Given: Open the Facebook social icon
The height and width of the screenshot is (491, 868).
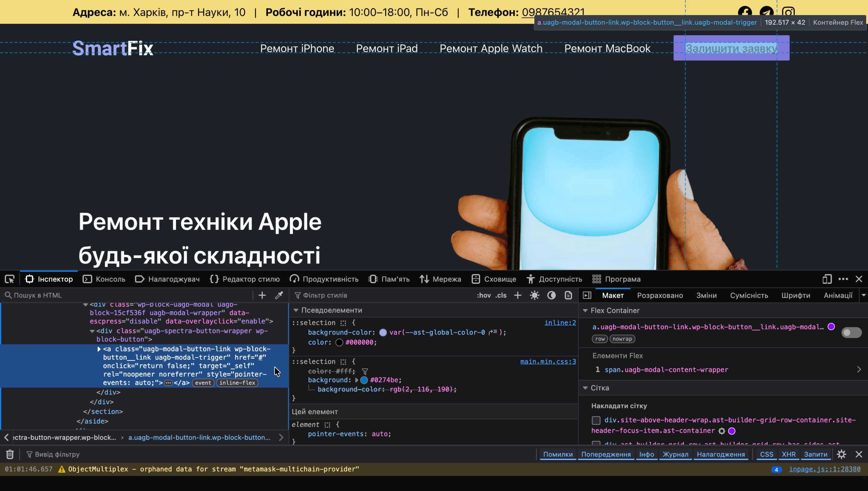Looking at the screenshot, I should tap(745, 13).
